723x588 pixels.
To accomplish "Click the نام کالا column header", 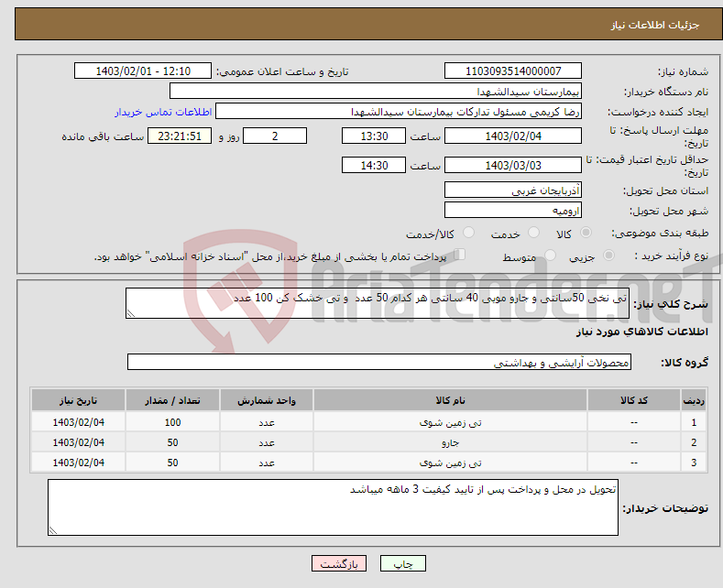I will [x=450, y=400].
